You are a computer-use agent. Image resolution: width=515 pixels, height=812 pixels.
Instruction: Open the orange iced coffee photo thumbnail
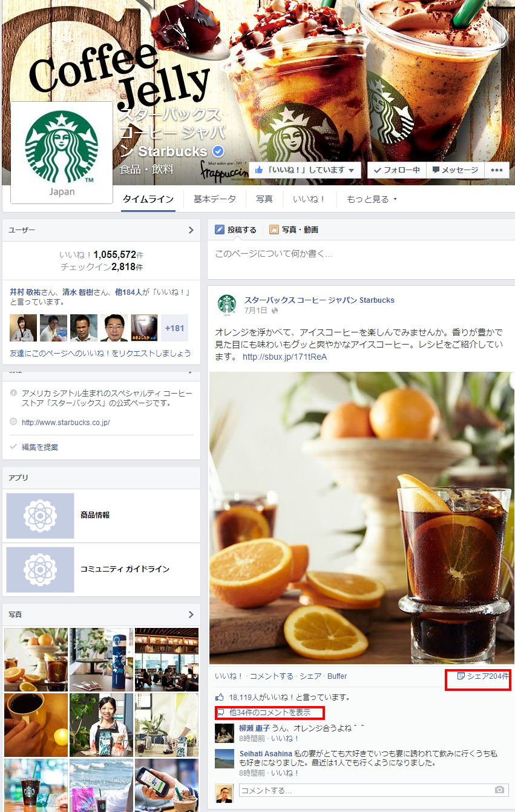(x=36, y=659)
